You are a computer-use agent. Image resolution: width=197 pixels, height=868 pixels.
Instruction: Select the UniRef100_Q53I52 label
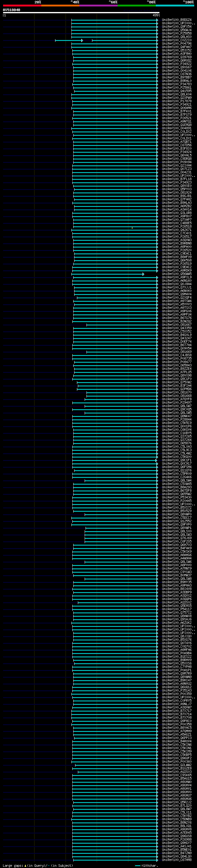click(177, 50)
